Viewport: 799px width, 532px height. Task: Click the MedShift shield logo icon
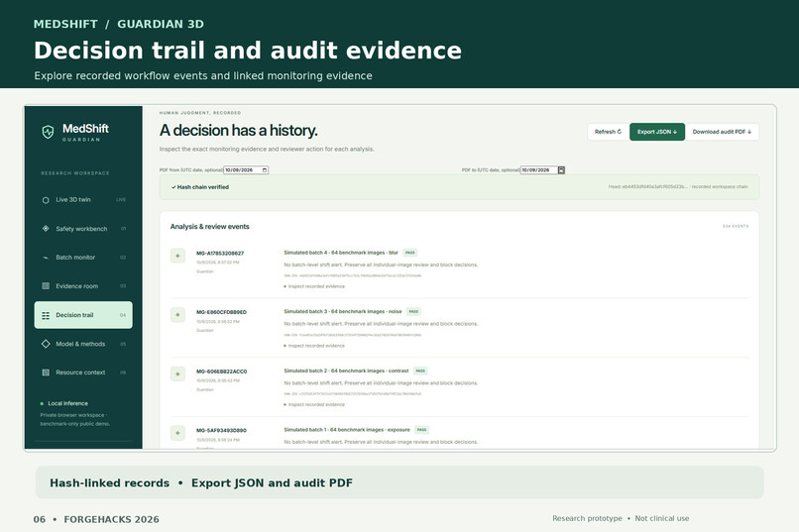tap(48, 133)
